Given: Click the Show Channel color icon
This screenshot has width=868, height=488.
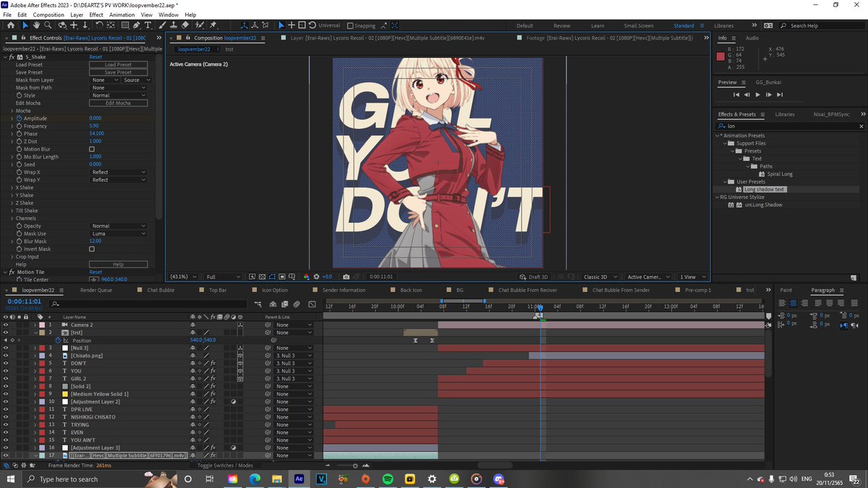Looking at the screenshot, I should point(307,276).
